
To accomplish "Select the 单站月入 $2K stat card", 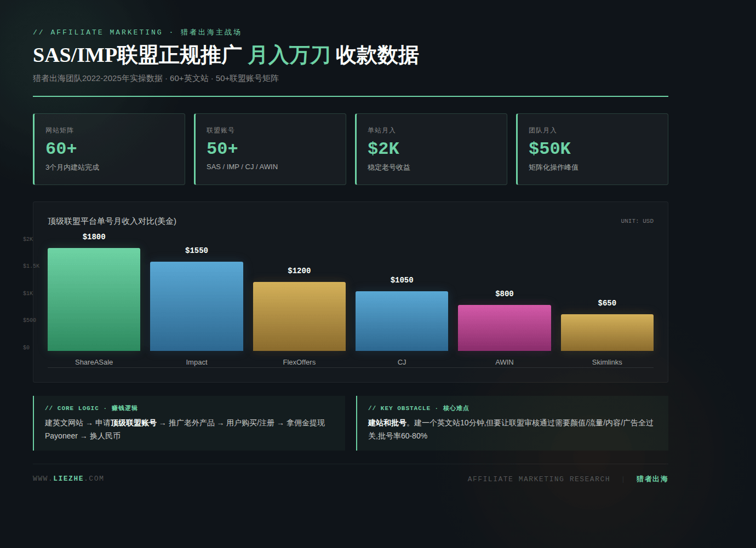I will tap(431, 149).
